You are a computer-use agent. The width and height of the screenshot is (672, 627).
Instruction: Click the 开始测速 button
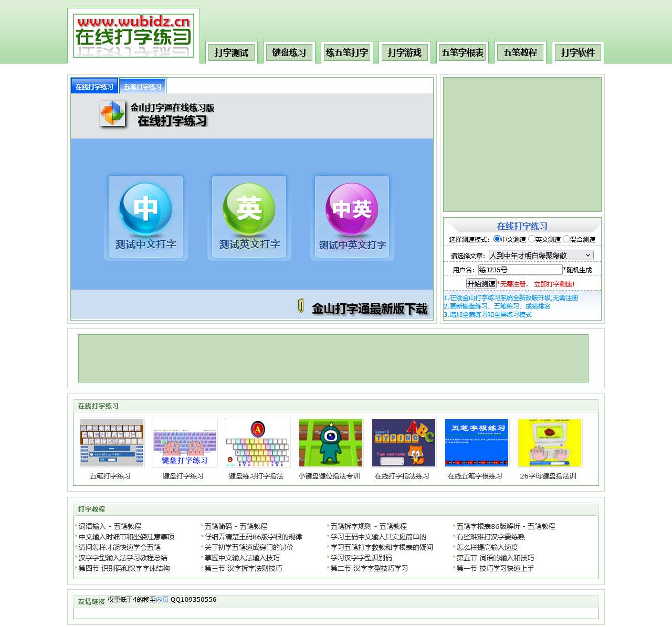481,282
